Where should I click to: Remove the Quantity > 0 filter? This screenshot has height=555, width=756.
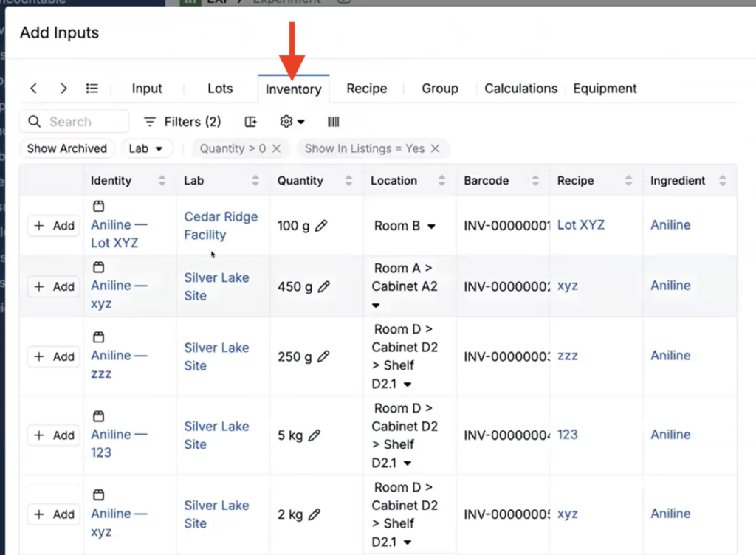click(x=276, y=148)
